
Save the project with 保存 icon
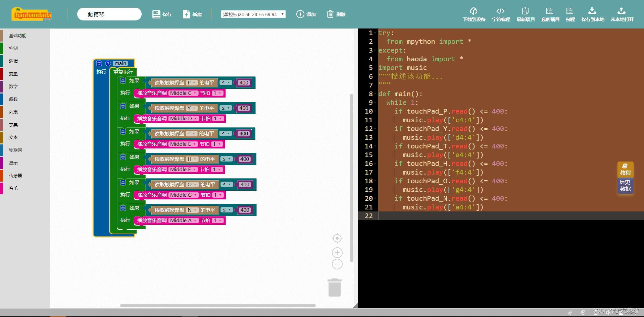pos(156,14)
